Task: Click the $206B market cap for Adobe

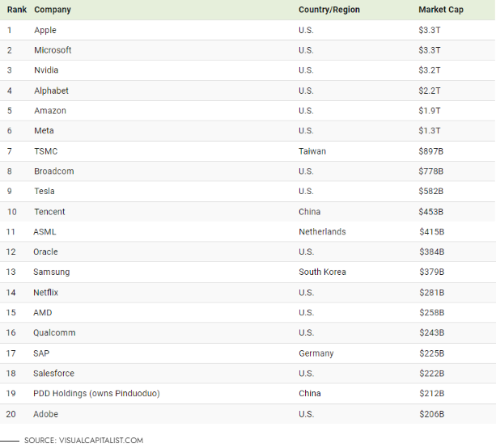Action: point(430,413)
